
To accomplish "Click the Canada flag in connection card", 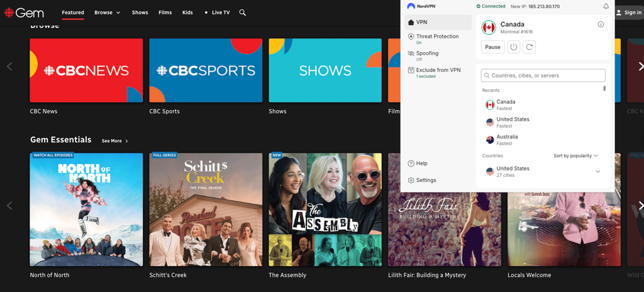I will coord(489,28).
